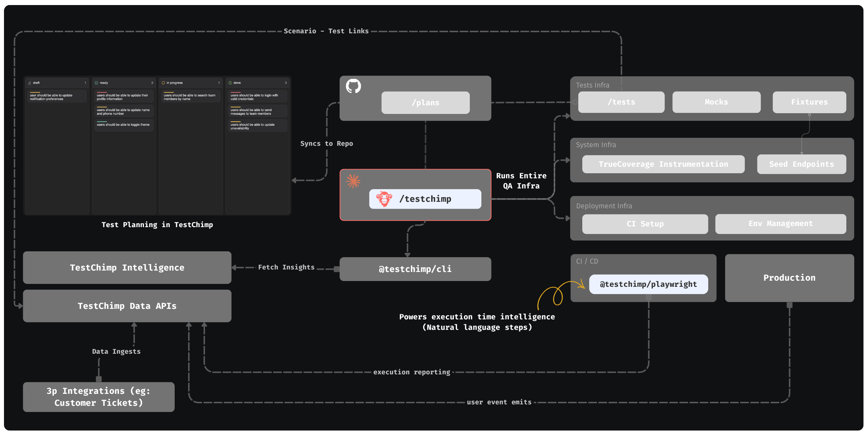
Task: Click the TestChimp monkey logo
Action: pos(385,199)
